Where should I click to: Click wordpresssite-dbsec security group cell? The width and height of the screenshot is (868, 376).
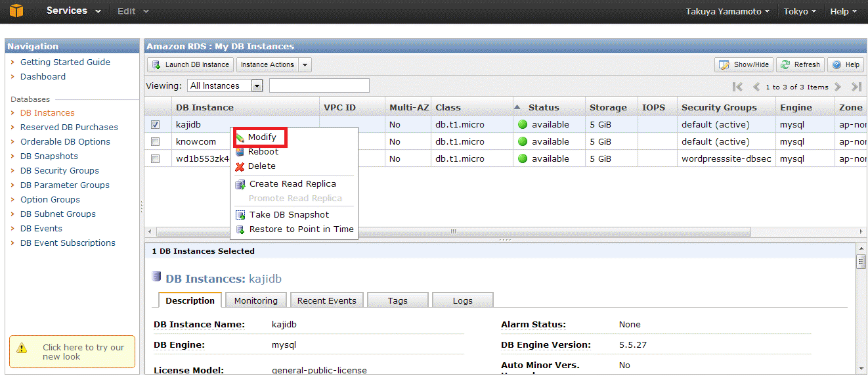(x=726, y=158)
